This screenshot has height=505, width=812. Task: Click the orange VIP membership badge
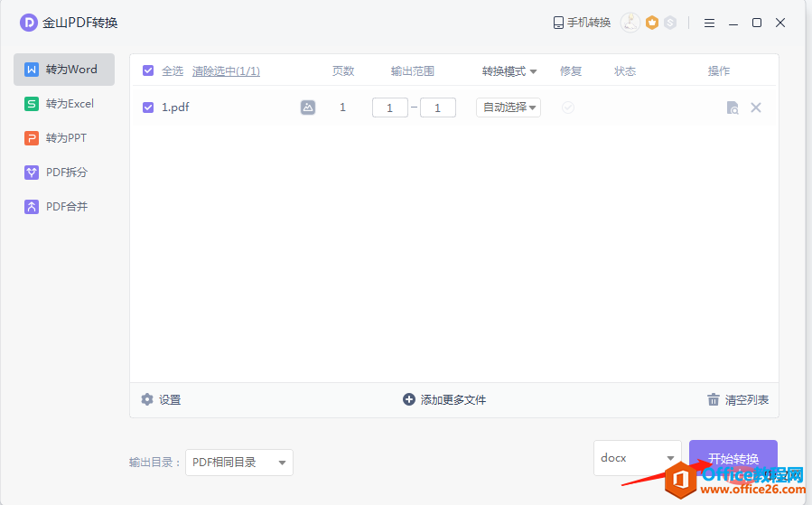tap(652, 23)
